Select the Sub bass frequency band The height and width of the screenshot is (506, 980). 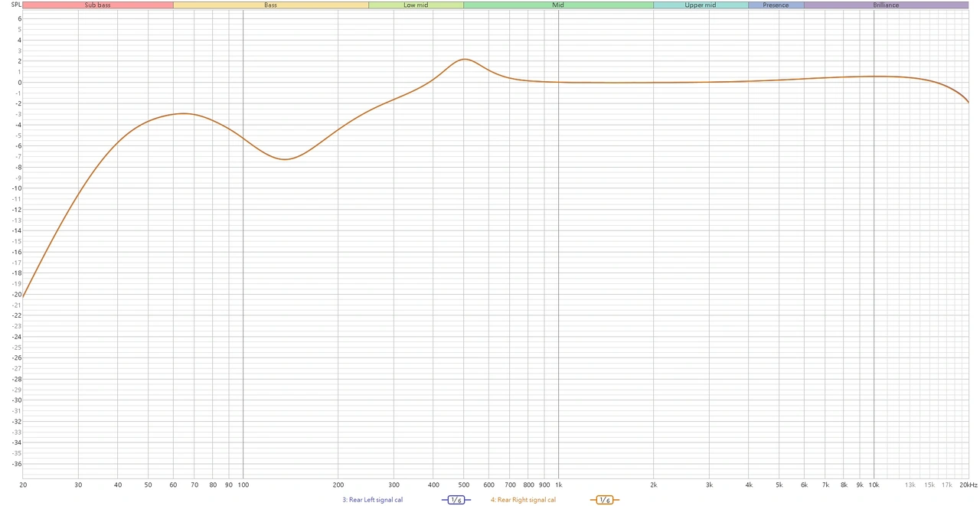click(97, 5)
